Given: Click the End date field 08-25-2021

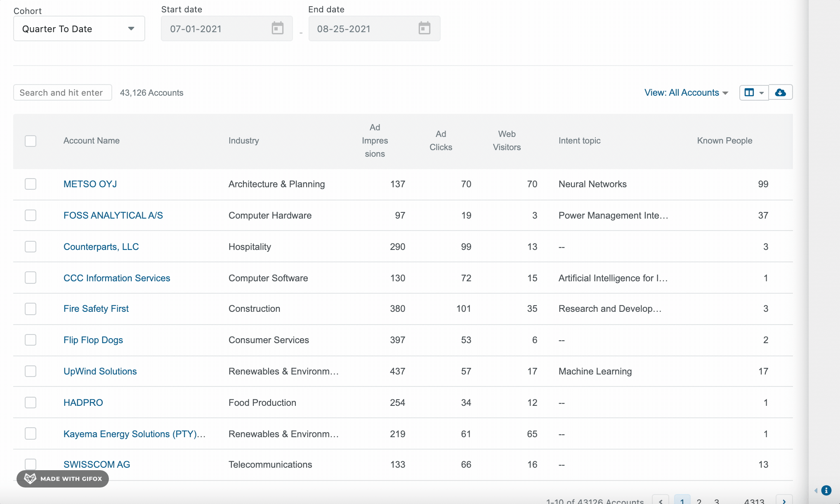Looking at the screenshot, I should pyautogui.click(x=375, y=28).
